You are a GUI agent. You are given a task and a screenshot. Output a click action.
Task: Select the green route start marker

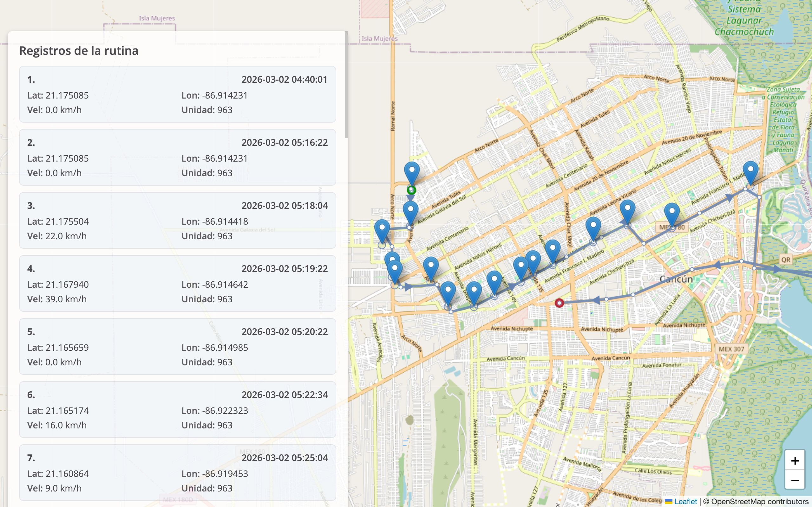point(412,190)
